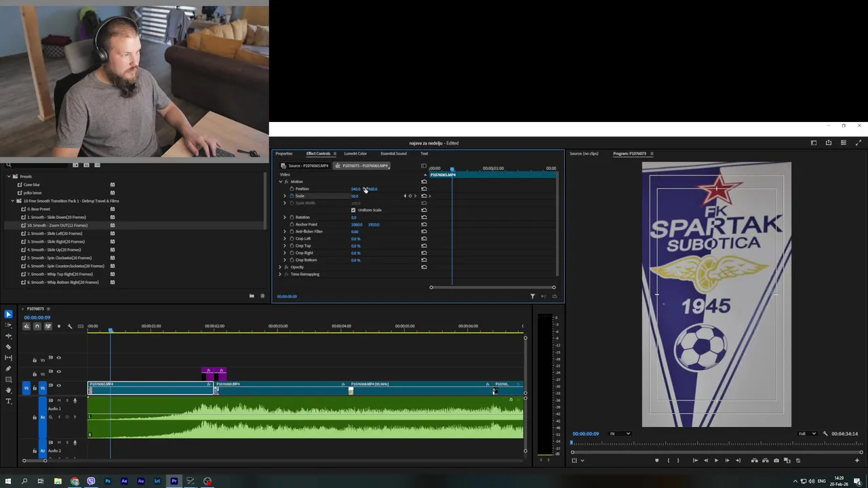Switch to Source (no clips) tab
The height and width of the screenshot is (488, 868).
click(x=584, y=154)
